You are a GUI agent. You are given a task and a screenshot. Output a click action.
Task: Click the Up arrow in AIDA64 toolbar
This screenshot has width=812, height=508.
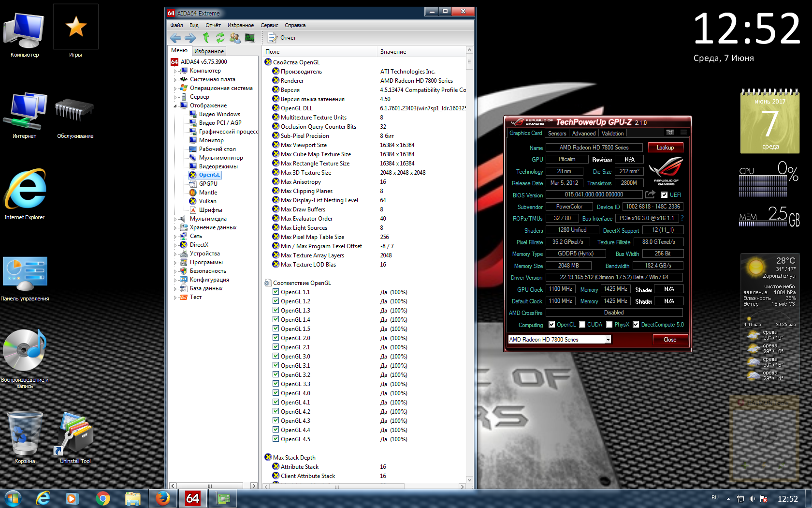point(206,38)
